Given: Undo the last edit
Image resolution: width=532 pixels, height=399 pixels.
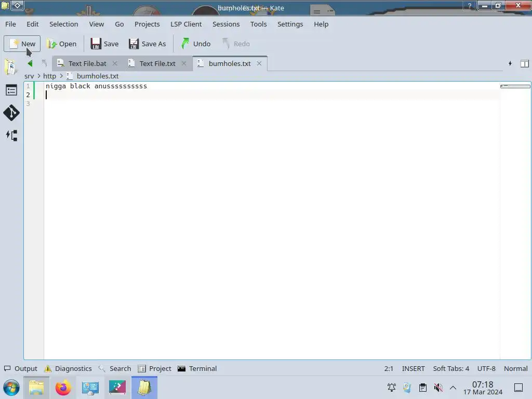Looking at the screenshot, I should (196, 44).
